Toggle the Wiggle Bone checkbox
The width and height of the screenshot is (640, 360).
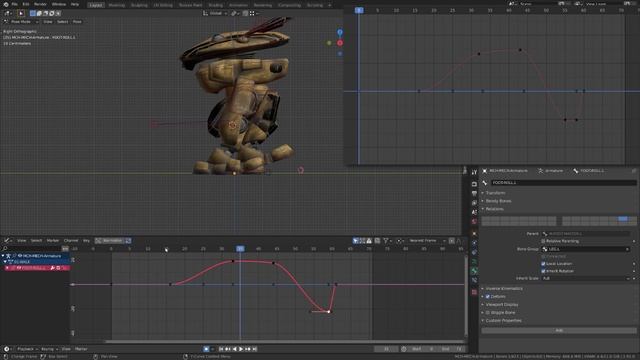point(488,313)
